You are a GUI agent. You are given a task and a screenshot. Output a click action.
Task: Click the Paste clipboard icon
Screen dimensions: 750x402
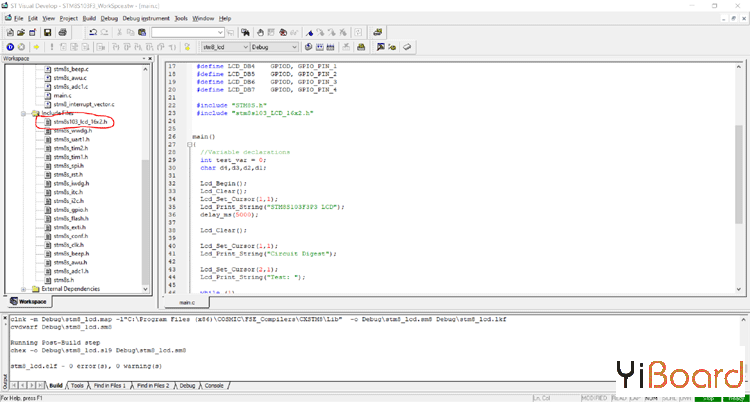tap(142, 33)
